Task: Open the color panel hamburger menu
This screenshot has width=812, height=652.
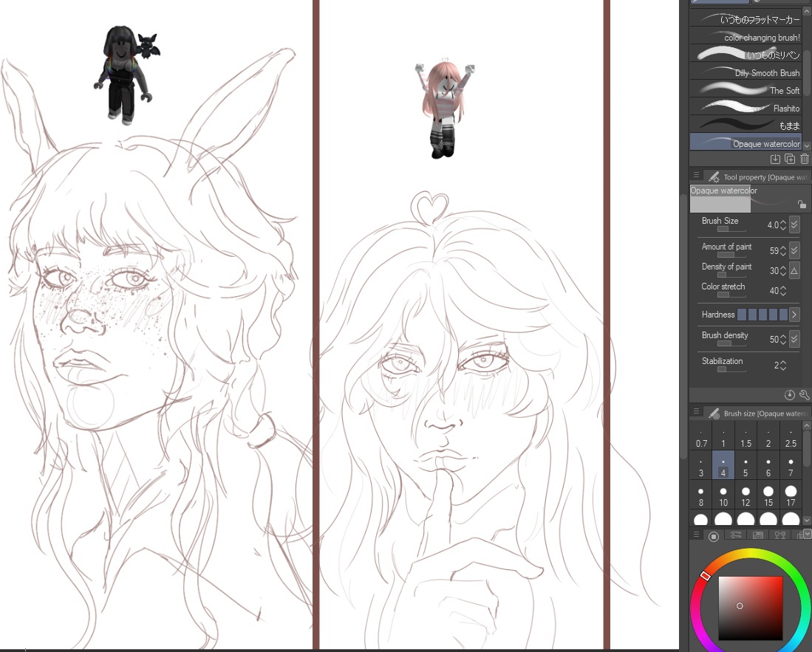Action: [697, 535]
